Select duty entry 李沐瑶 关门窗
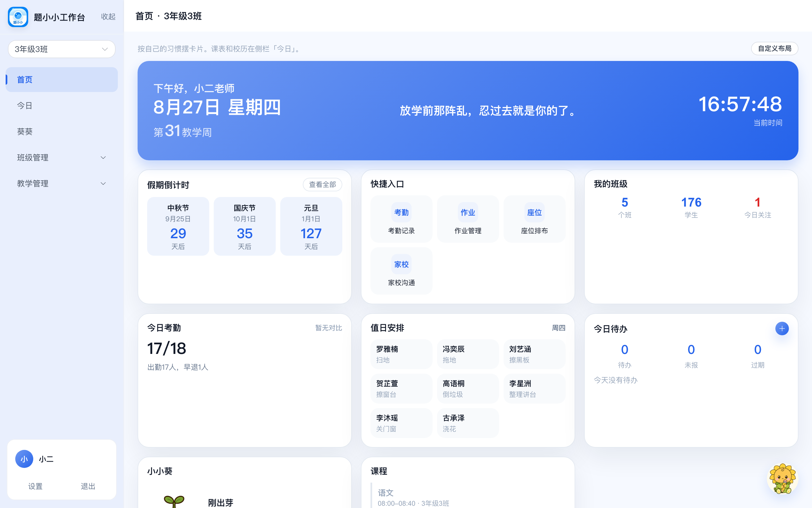This screenshot has height=508, width=812. [401, 423]
